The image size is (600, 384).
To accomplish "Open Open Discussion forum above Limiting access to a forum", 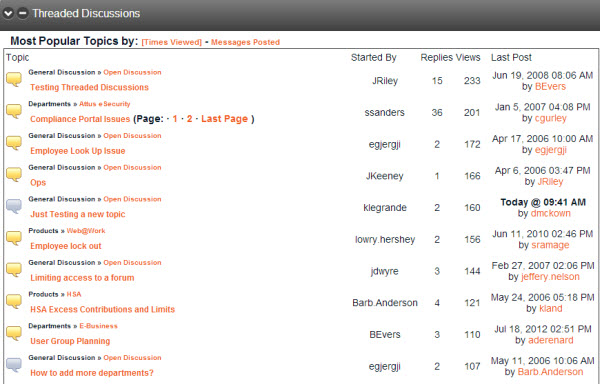I will (132, 263).
